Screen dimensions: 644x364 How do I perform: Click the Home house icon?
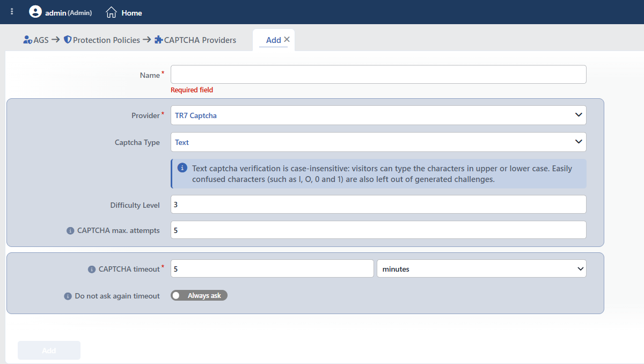pyautogui.click(x=111, y=12)
